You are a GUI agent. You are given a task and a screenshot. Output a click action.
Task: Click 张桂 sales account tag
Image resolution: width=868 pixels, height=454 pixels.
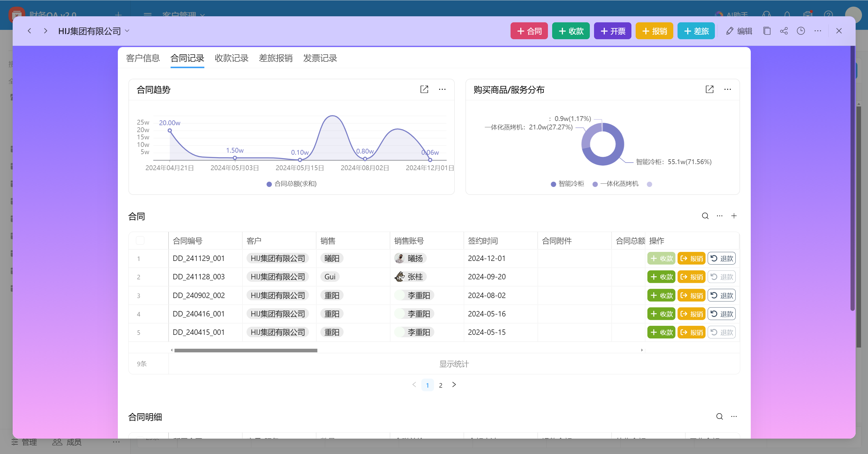pyautogui.click(x=410, y=277)
